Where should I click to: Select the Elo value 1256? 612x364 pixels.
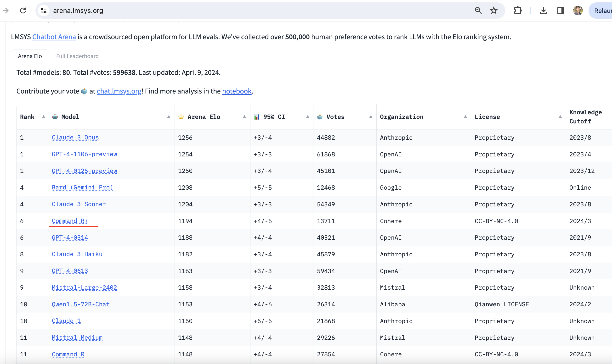185,138
